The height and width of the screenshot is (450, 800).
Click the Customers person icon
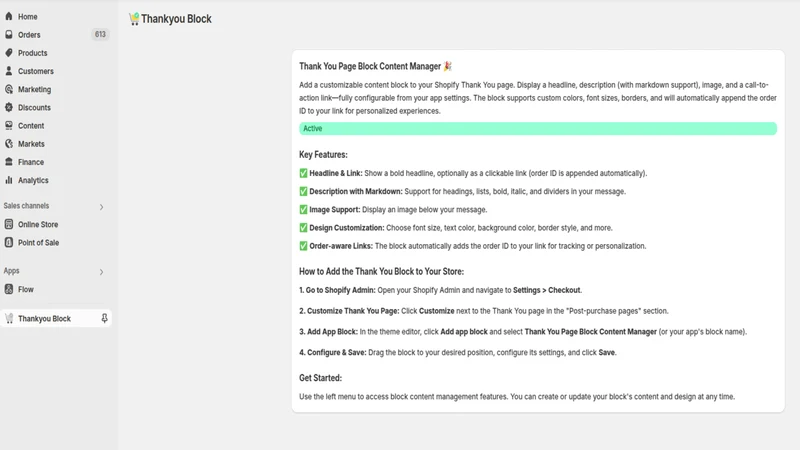tap(9, 71)
